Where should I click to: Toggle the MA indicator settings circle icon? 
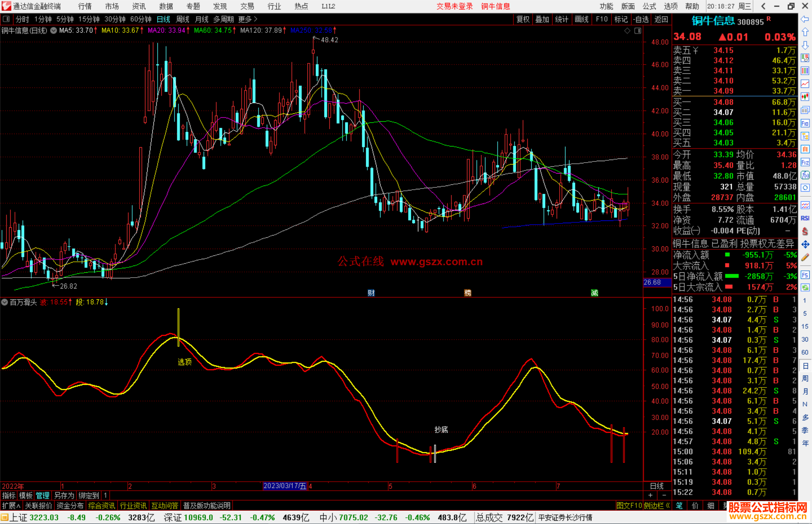click(54, 30)
